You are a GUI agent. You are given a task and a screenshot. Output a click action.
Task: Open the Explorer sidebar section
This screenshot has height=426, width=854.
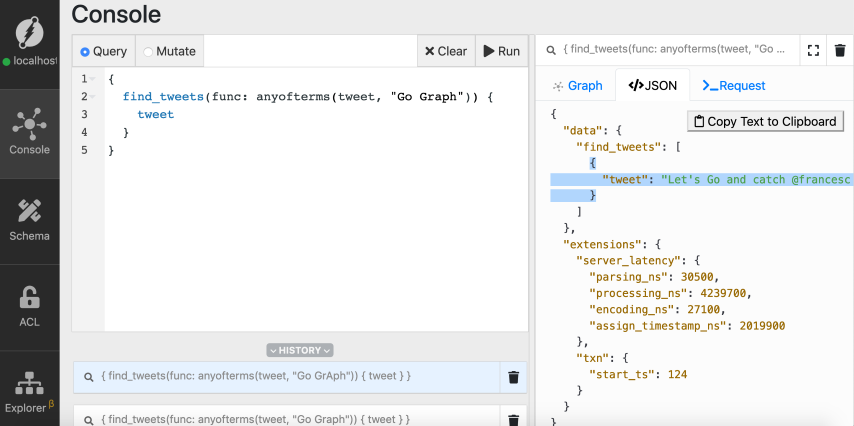29,391
